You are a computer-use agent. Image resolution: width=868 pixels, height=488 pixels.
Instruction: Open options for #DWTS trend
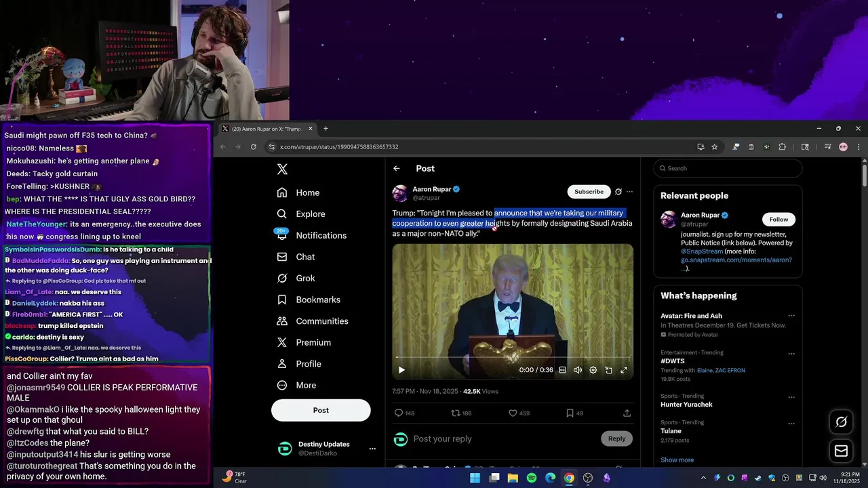791,353
